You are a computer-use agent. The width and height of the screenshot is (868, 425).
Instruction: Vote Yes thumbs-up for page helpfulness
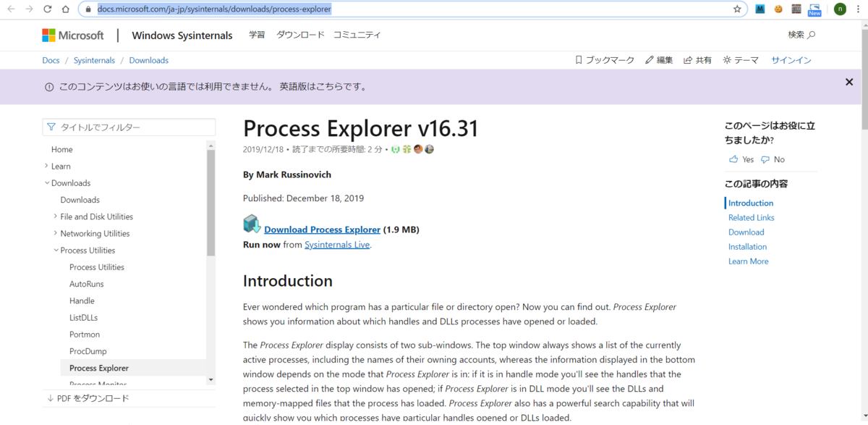pos(741,159)
